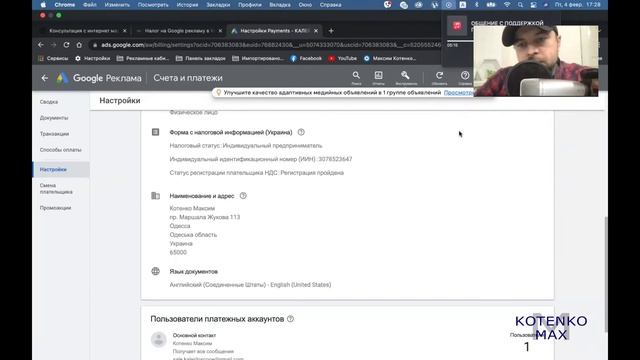This screenshot has height=360, width=640.
Task: Open Транзакции in the sidebar
Action: [x=54, y=134]
